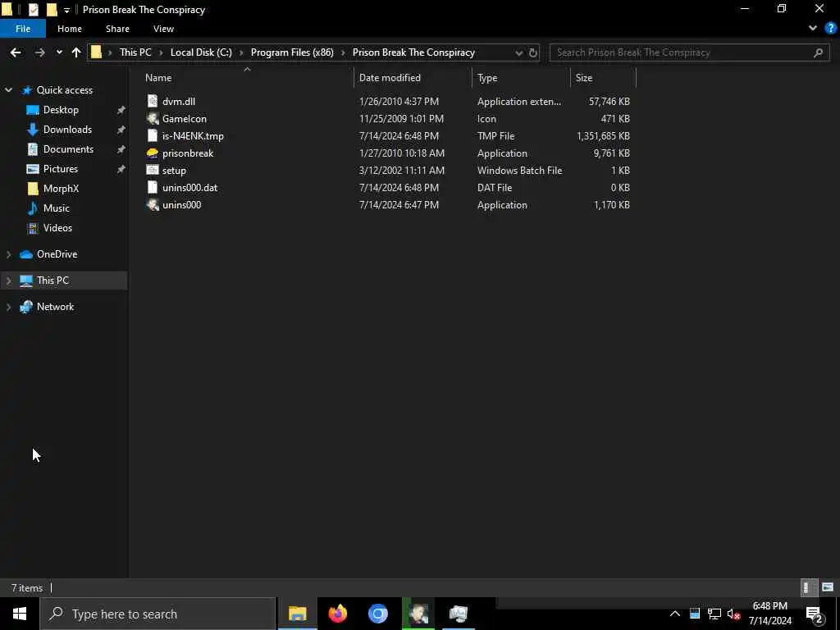The image size is (840, 630).
Task: Switch to the Home ribbon tab
Action: point(70,29)
